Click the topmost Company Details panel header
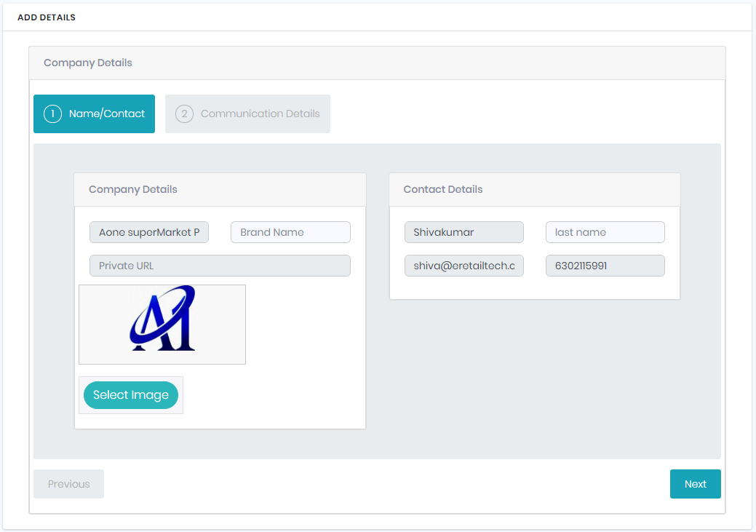The height and width of the screenshot is (532, 756). (x=88, y=63)
